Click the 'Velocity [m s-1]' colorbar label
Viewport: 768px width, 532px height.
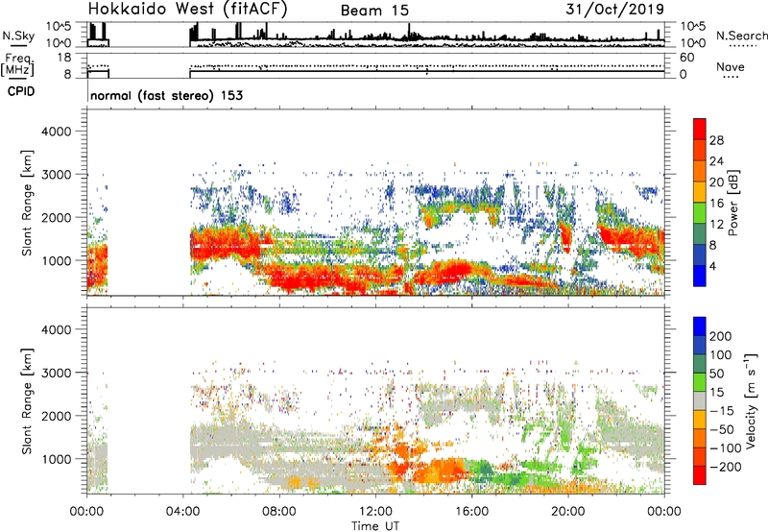(x=751, y=400)
